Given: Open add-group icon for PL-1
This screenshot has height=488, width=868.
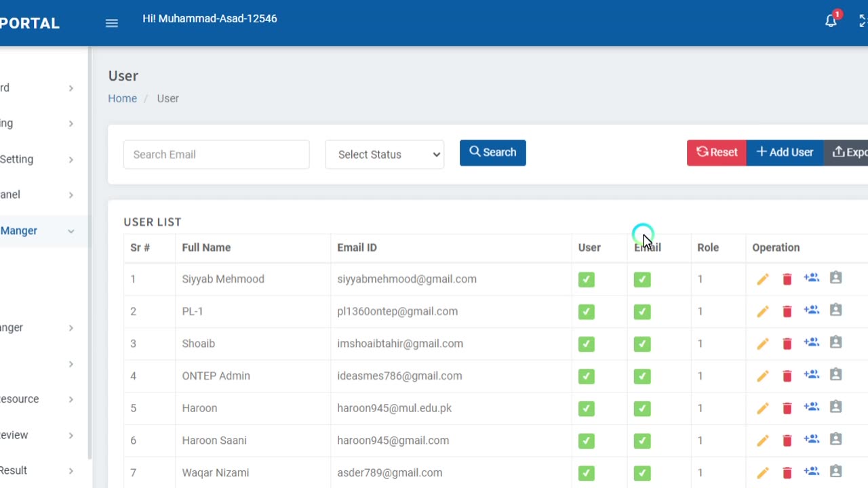Looking at the screenshot, I should [x=812, y=310].
